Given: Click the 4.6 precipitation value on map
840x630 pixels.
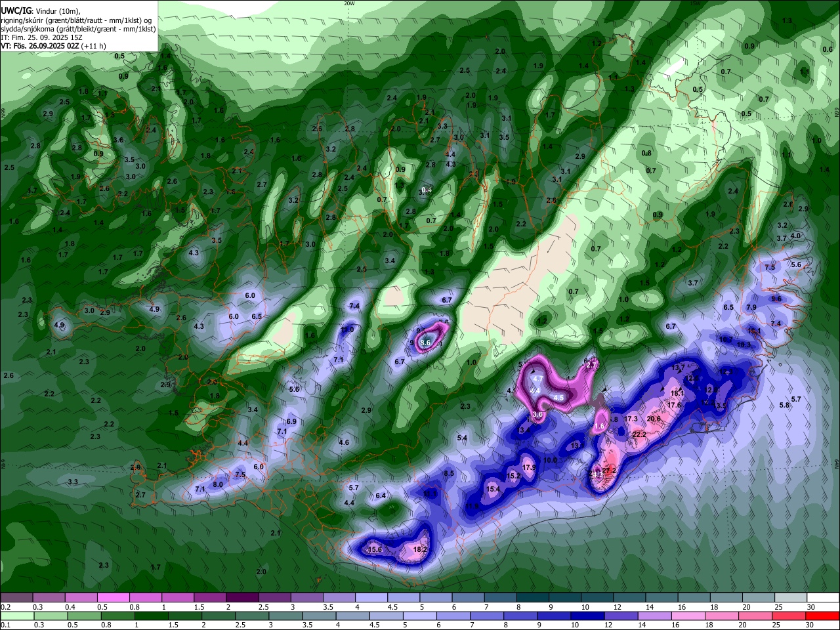Looking at the screenshot, I should (x=344, y=442).
